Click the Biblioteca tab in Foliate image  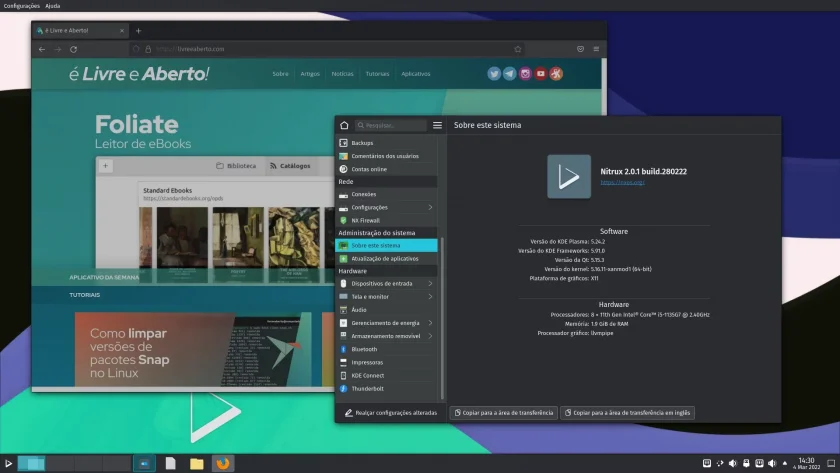point(236,166)
